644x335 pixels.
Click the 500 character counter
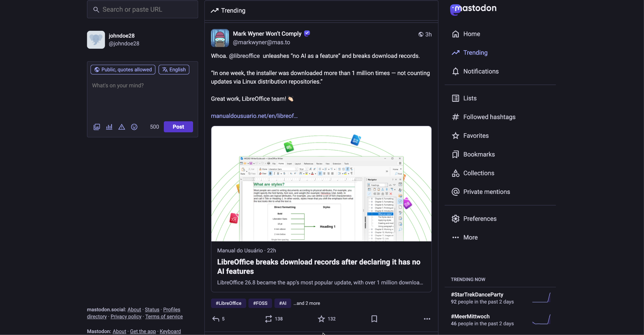[154, 127]
